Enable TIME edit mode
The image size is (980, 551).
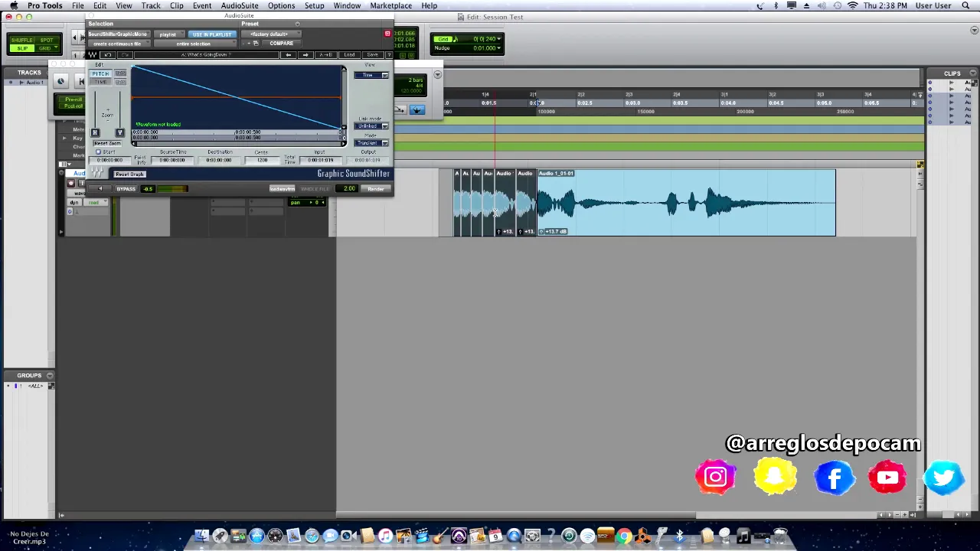point(100,82)
